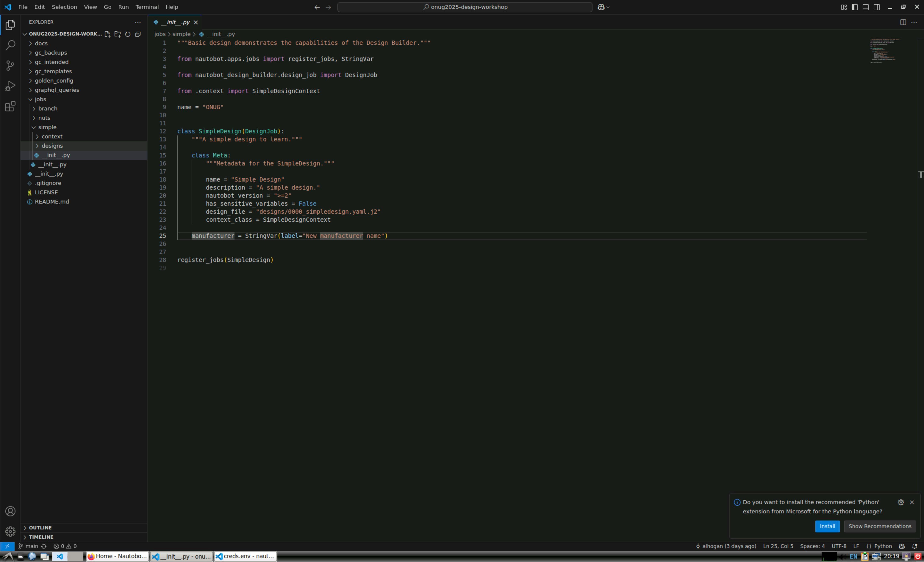Open the Manage gear in activity bar
Screen dimensions: 924x562
(x=10, y=531)
